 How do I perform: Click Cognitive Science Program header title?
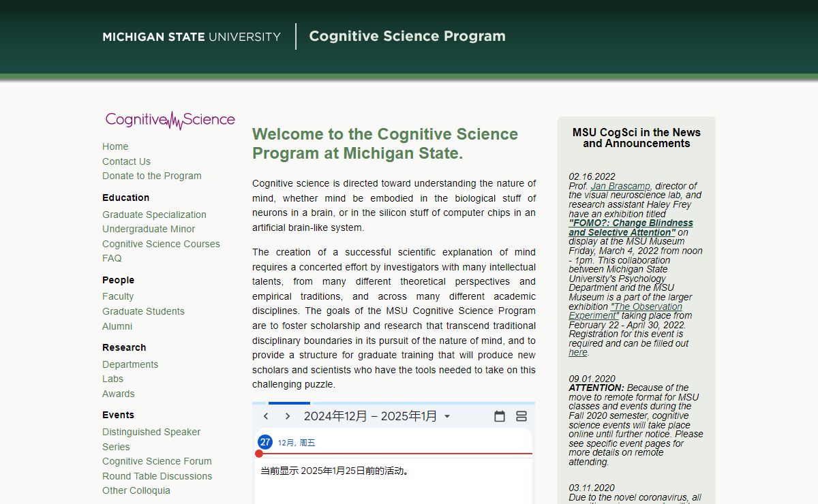(407, 36)
